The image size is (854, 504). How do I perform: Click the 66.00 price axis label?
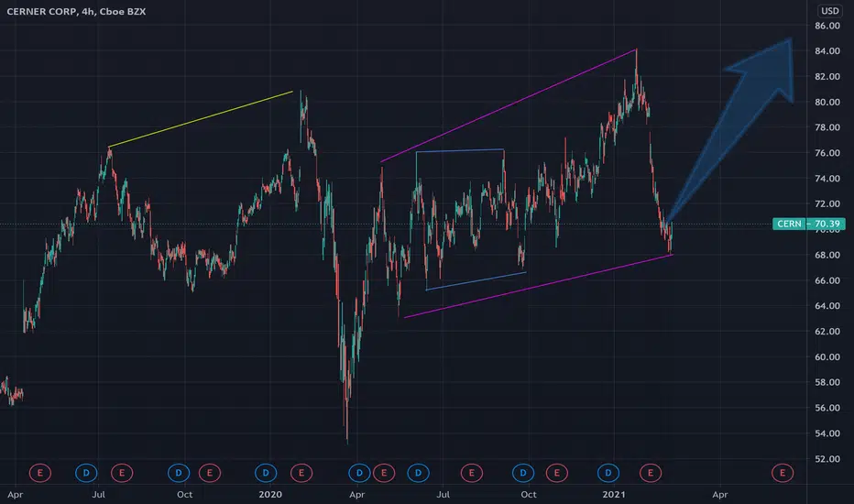[x=827, y=280]
